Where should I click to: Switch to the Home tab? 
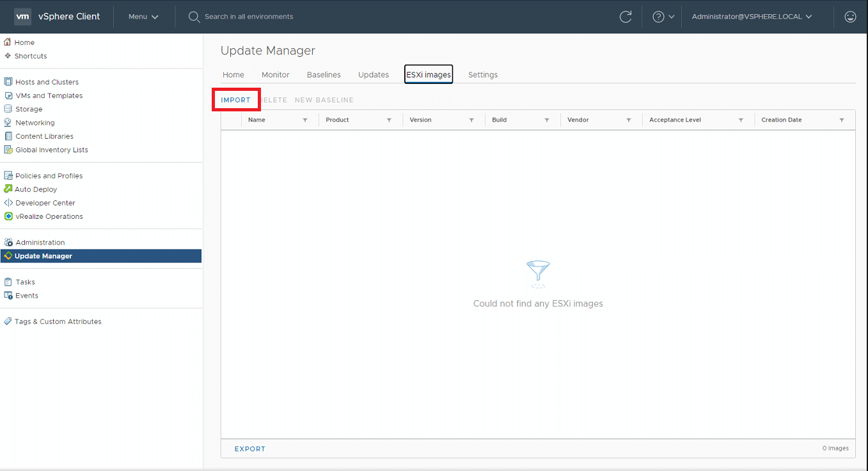pyautogui.click(x=233, y=75)
